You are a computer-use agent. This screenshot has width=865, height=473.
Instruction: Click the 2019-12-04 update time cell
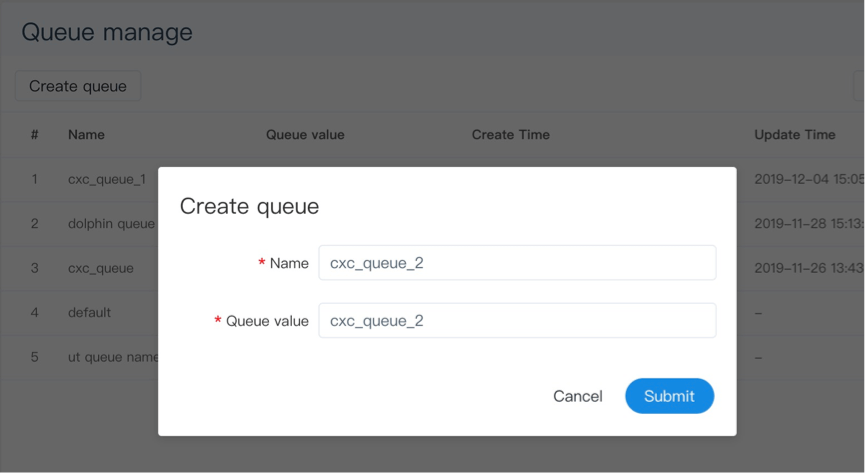pos(808,180)
